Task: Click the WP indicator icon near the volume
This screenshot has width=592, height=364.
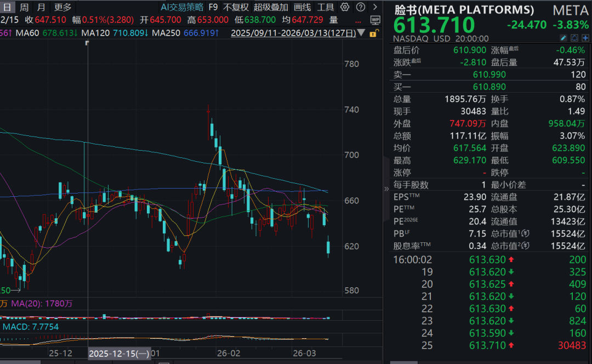Action: [375, 20]
